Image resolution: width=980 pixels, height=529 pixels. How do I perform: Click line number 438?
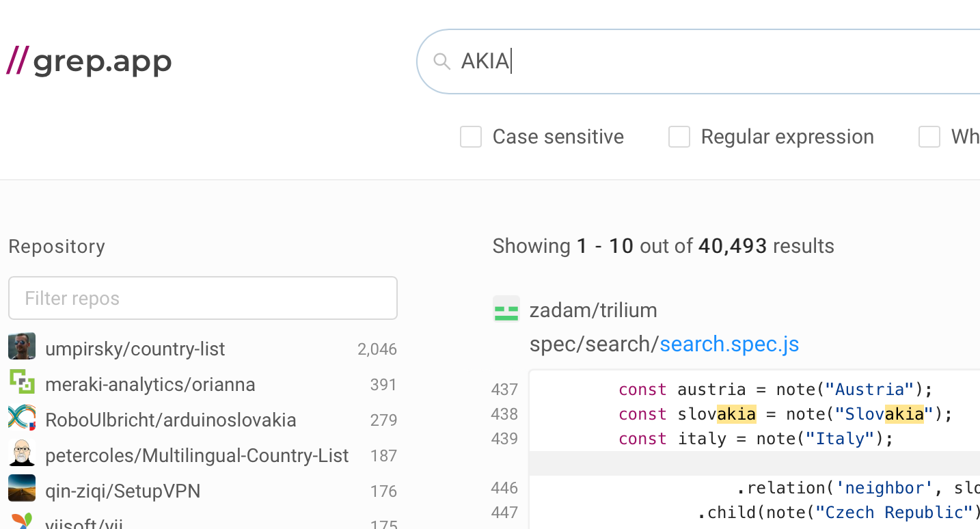504,414
